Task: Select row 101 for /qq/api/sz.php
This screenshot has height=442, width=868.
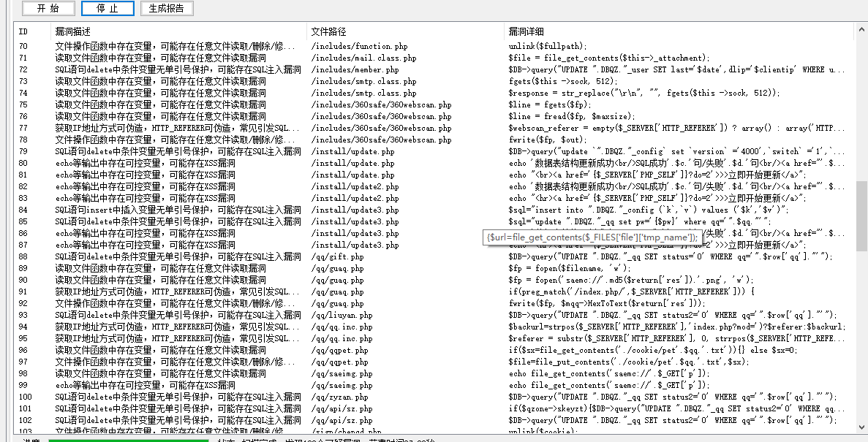Action: (176, 409)
